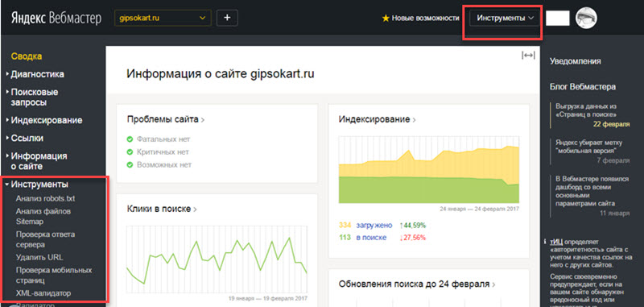The width and height of the screenshot is (644, 307).
Task: Click the 27,56% decrease value
Action: [412, 238]
